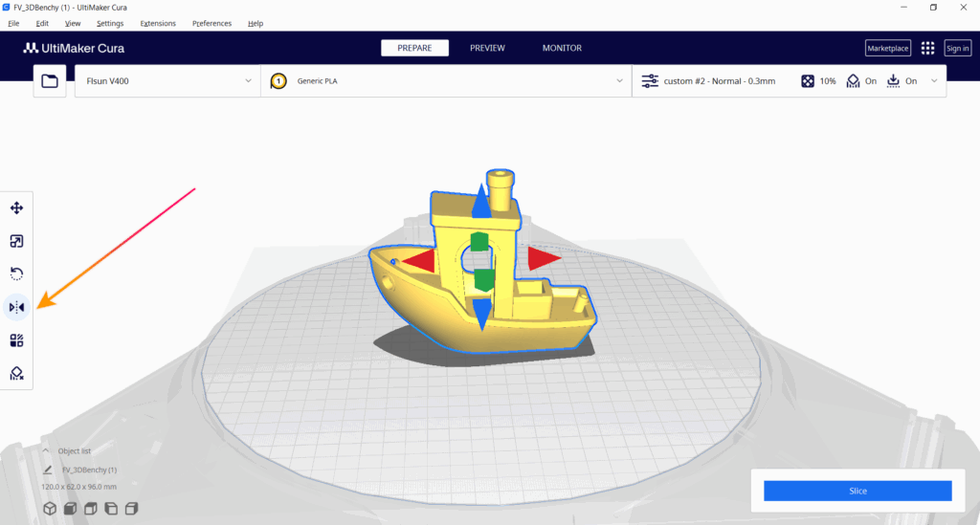Click the support On icon

click(853, 81)
